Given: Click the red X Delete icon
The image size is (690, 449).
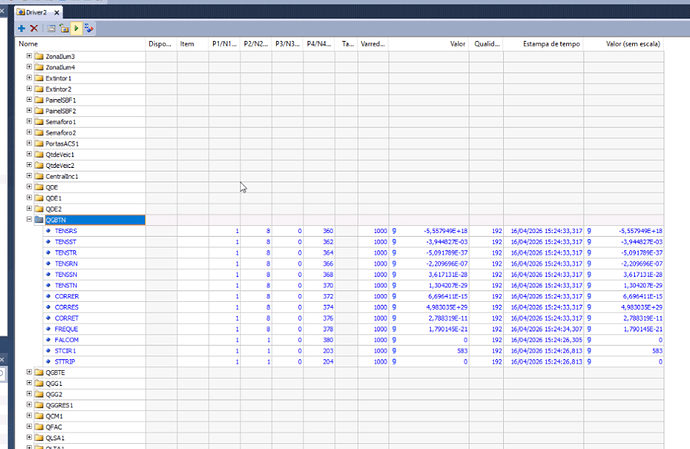Looking at the screenshot, I should (34, 29).
